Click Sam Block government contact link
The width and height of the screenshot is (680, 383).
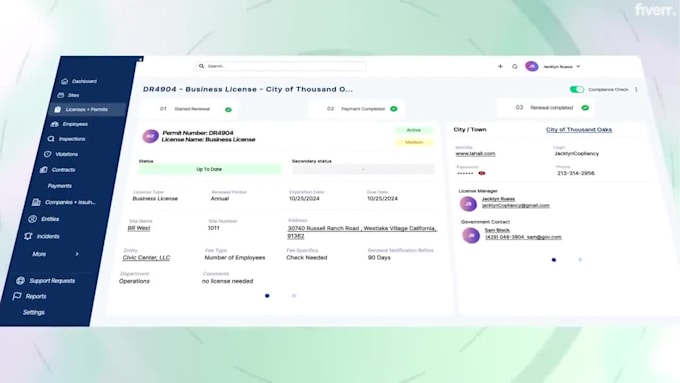pyautogui.click(x=497, y=230)
